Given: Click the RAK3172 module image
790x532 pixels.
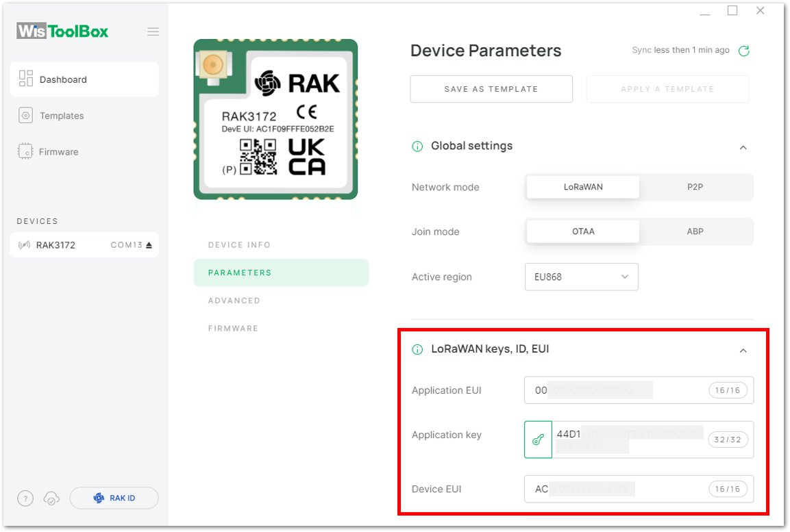Looking at the screenshot, I should [x=275, y=119].
